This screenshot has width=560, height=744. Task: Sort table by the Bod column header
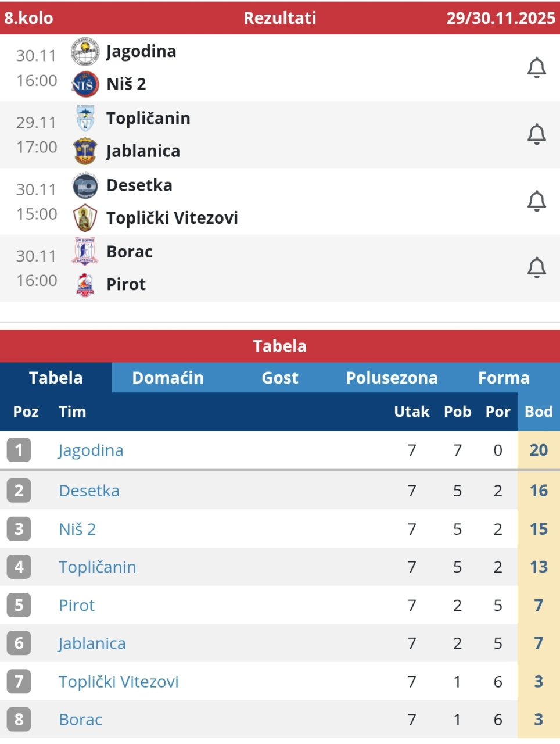click(x=539, y=412)
